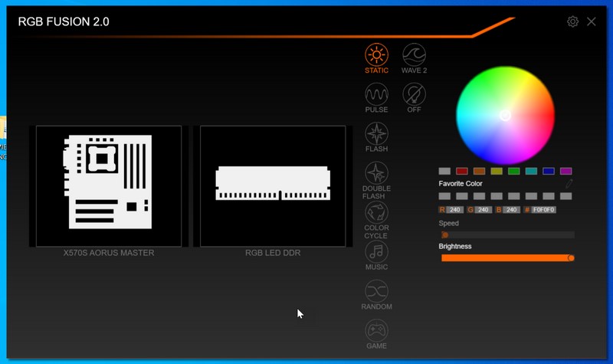The image size is (613, 364).
Task: Select the Random lighting mode
Action: pos(376,295)
